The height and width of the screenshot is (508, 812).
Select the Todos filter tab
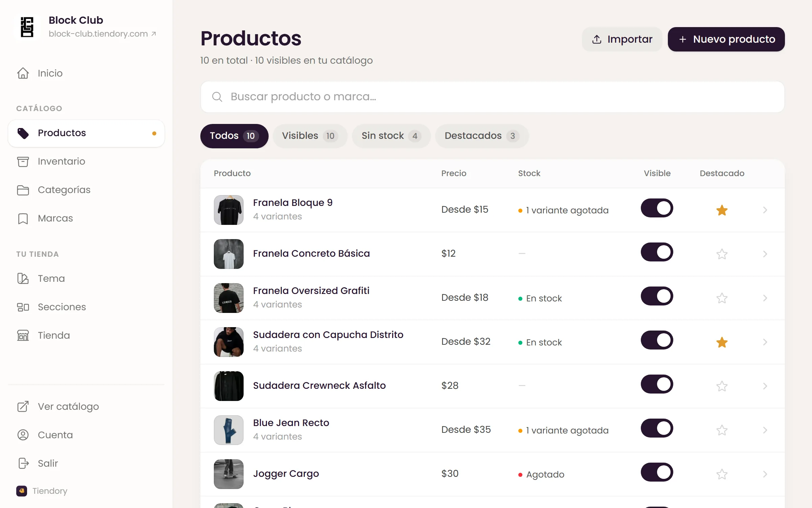click(234, 136)
